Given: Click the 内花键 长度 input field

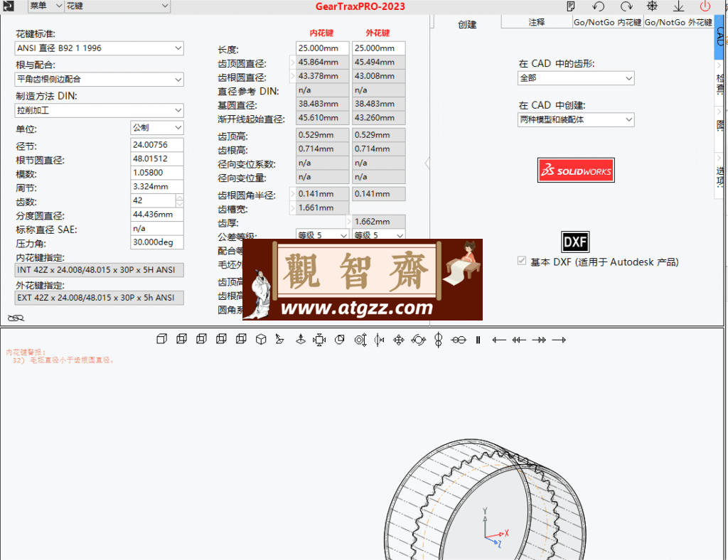Looking at the screenshot, I should 322,48.
